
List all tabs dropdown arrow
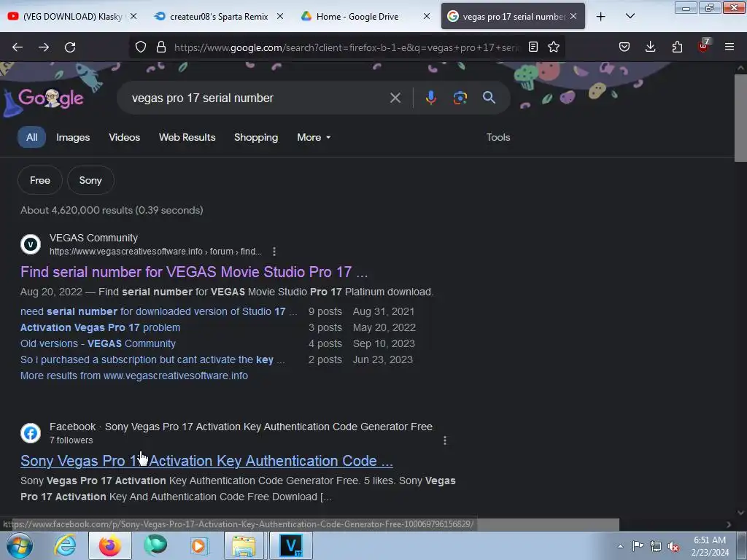tap(630, 17)
